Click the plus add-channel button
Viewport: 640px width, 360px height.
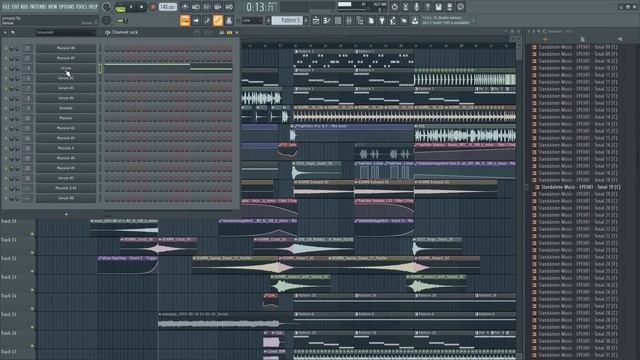(x=66, y=214)
